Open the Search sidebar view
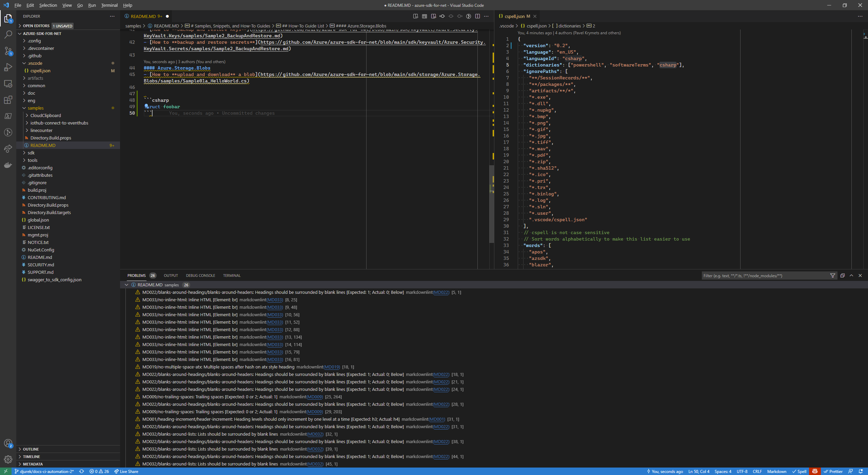868x475 pixels. pyautogui.click(x=8, y=35)
